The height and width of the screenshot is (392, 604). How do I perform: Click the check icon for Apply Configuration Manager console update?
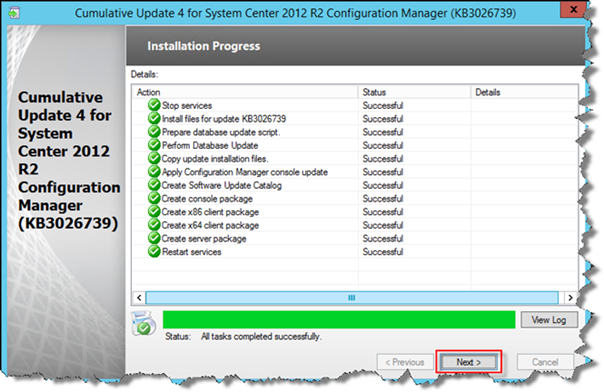pyautogui.click(x=154, y=172)
